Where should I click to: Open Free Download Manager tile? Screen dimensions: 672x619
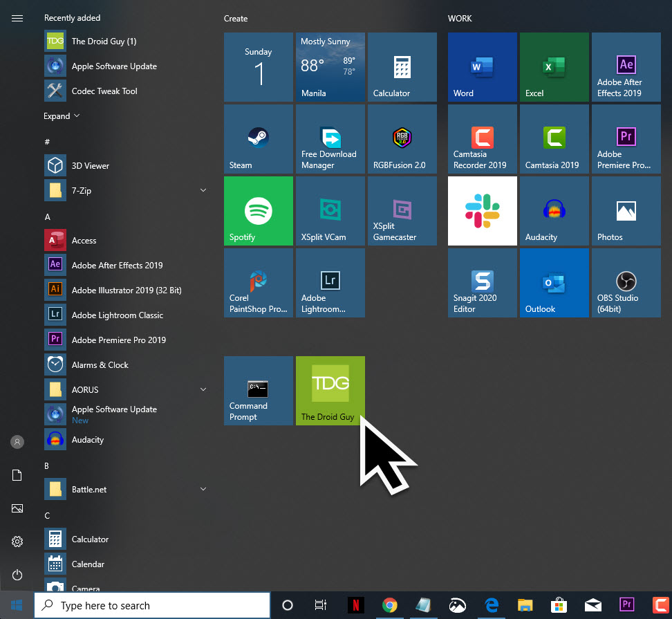click(330, 139)
